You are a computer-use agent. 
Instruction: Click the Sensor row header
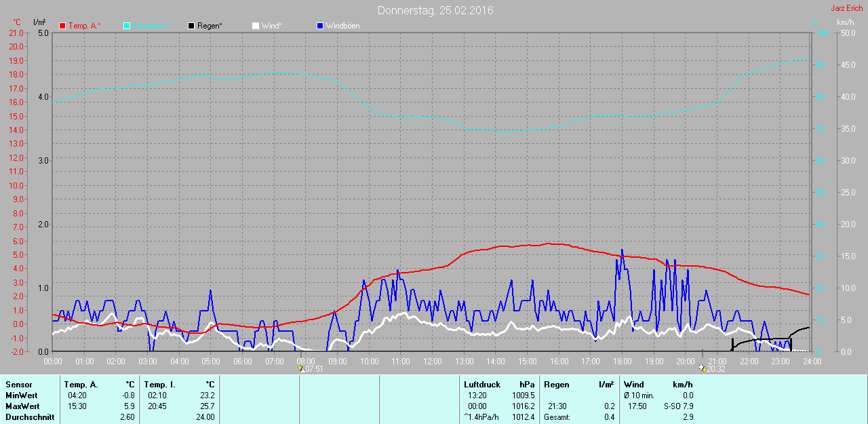click(x=18, y=385)
